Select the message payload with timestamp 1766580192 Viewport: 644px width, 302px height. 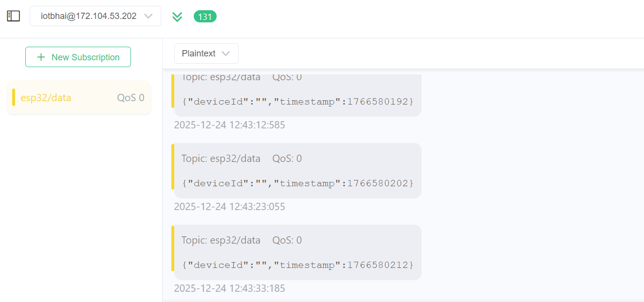click(x=297, y=102)
